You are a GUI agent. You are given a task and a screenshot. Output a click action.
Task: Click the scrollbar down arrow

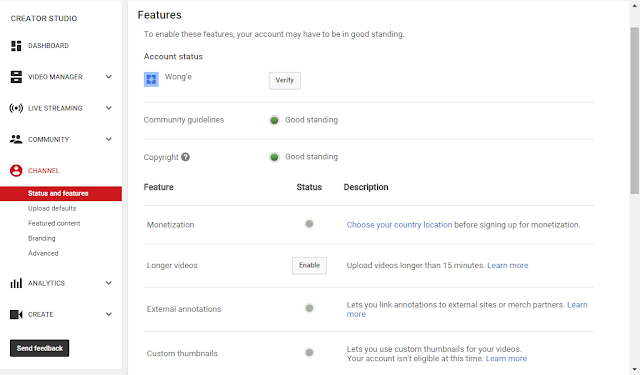pyautogui.click(x=635, y=369)
